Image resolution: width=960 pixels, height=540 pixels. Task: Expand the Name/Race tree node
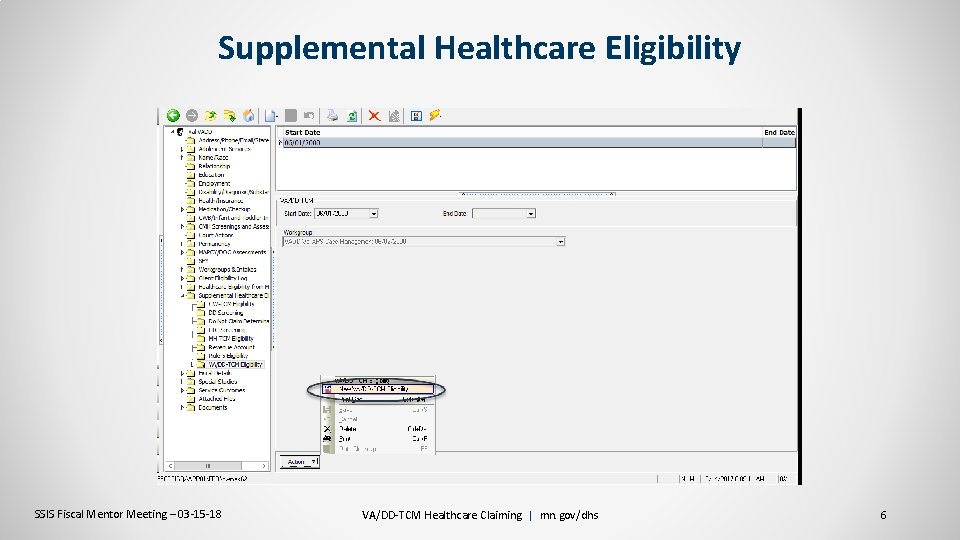[182, 157]
